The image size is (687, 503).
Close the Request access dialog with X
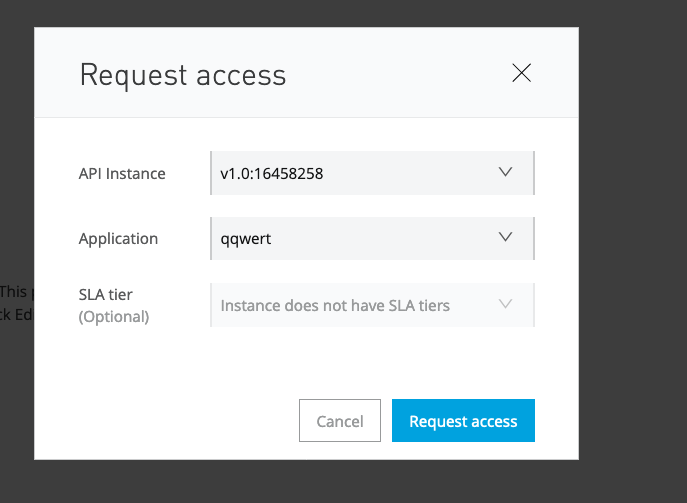point(521,73)
